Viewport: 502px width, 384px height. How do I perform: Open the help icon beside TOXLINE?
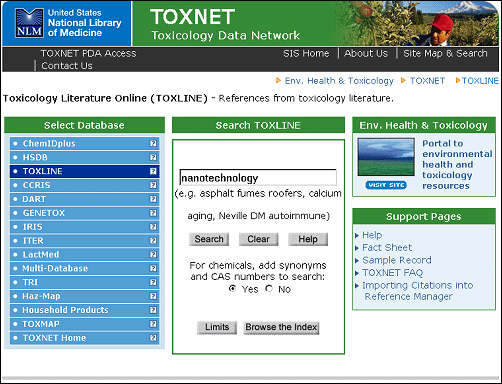pyautogui.click(x=153, y=171)
